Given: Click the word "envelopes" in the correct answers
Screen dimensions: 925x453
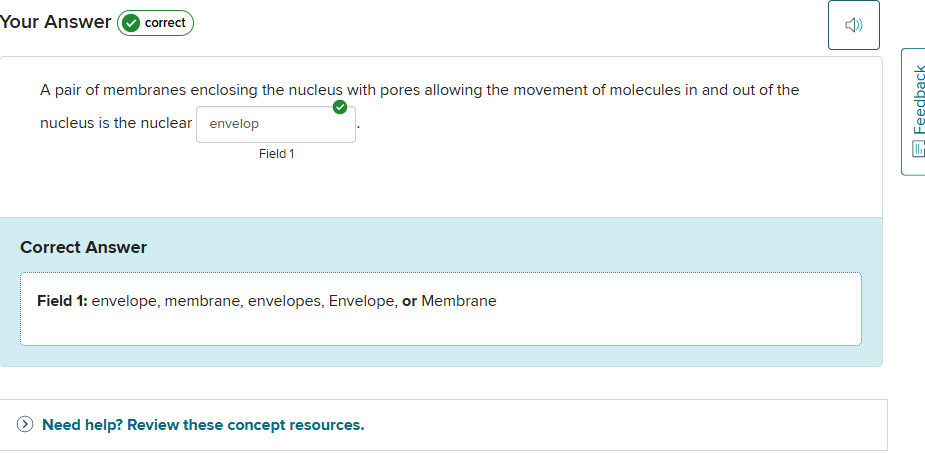Looking at the screenshot, I should coord(284,301).
